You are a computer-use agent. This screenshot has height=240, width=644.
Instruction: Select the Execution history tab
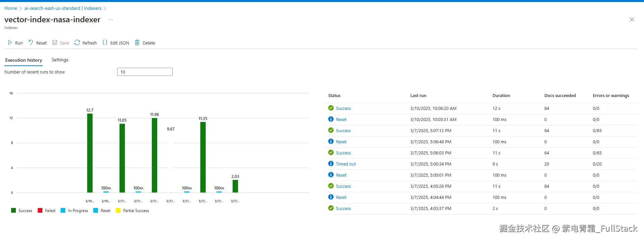pos(24,60)
